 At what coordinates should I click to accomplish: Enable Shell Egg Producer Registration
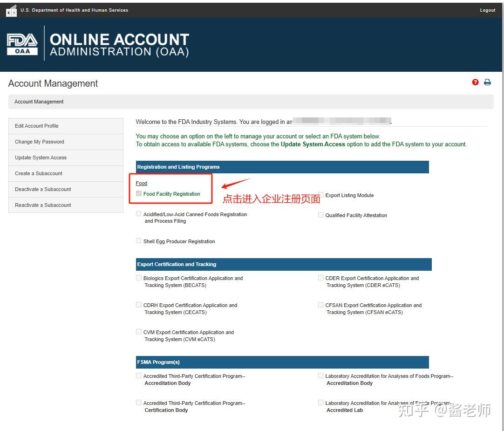click(x=138, y=240)
